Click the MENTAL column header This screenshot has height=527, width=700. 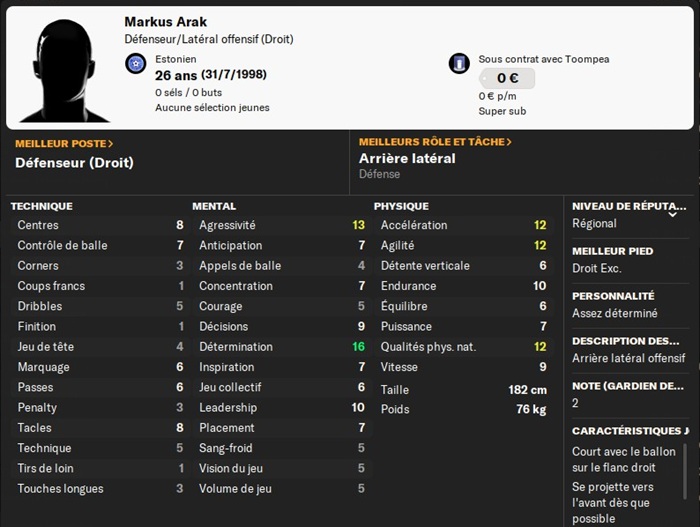pyautogui.click(x=214, y=206)
